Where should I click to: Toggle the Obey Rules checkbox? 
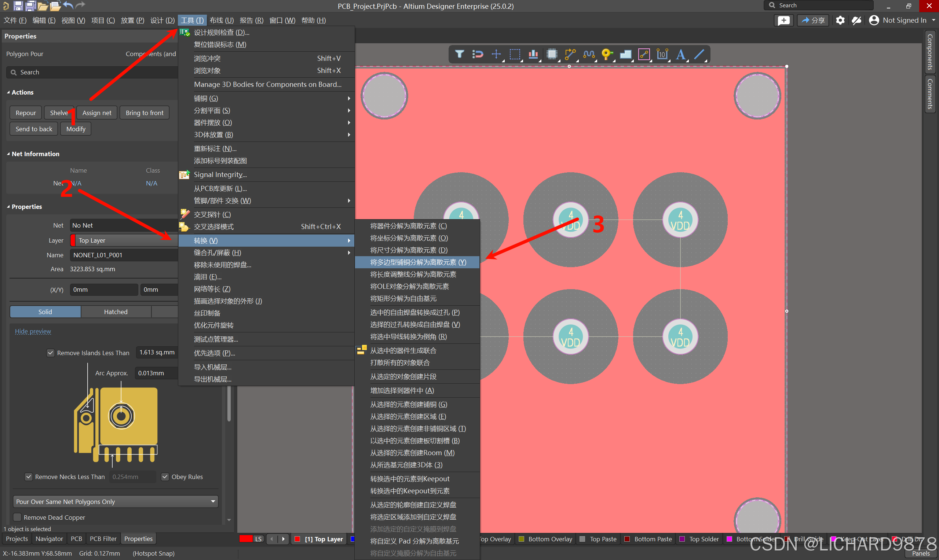coord(165,476)
